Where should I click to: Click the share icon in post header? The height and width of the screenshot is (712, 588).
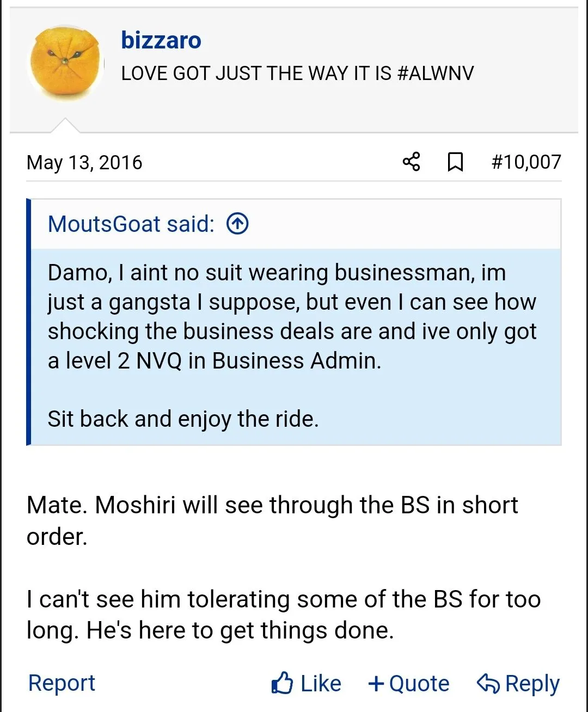pos(412,162)
